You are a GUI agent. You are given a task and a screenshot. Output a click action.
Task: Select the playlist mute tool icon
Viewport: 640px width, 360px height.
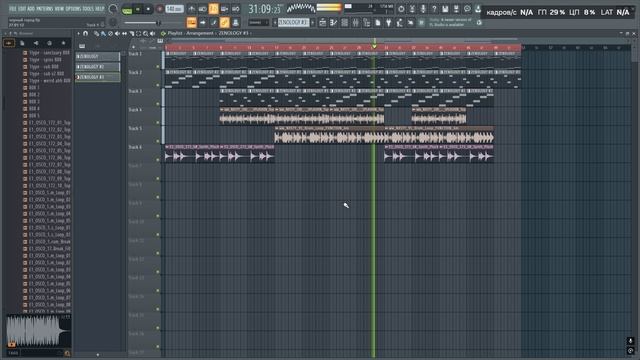pos(118,33)
